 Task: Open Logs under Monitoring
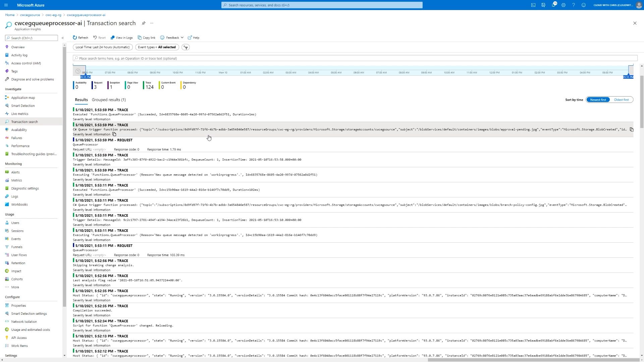coord(14,196)
